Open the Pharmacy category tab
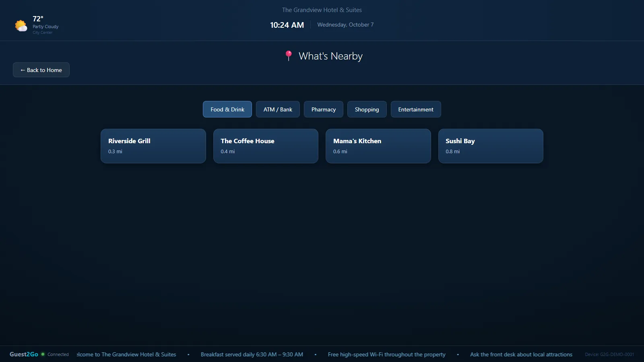The height and width of the screenshot is (362, 644). click(324, 109)
